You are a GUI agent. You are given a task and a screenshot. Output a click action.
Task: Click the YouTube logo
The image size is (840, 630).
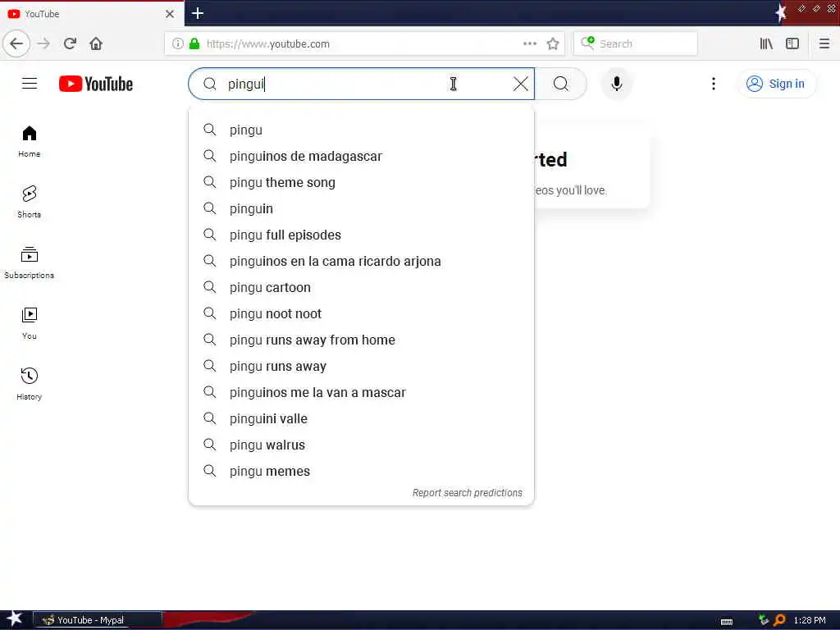(x=96, y=84)
